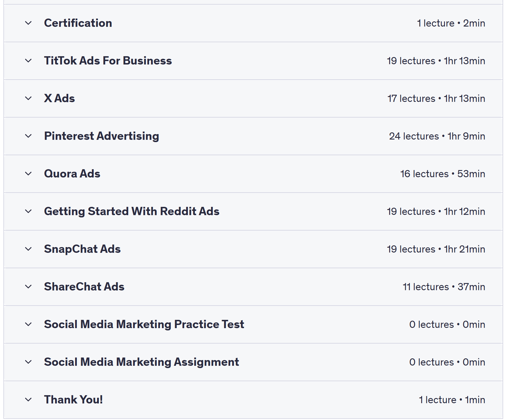
Task: Select the Pinterest Advertising heading
Action: 101,136
